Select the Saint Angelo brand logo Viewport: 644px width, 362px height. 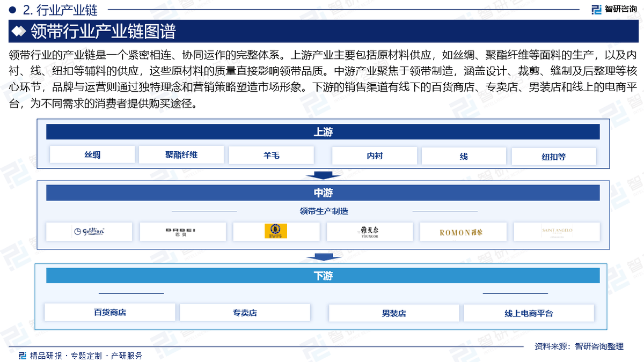(x=557, y=232)
